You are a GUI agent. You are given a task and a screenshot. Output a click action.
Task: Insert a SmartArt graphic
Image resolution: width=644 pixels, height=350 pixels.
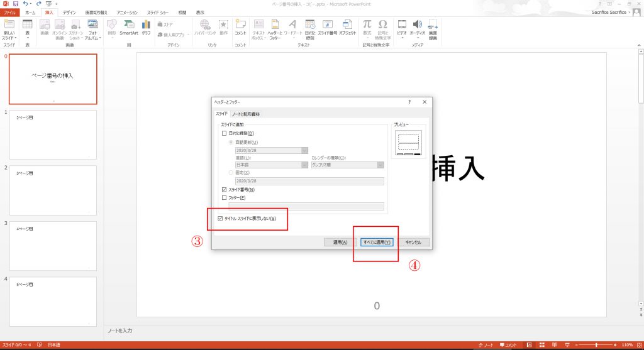pyautogui.click(x=129, y=28)
